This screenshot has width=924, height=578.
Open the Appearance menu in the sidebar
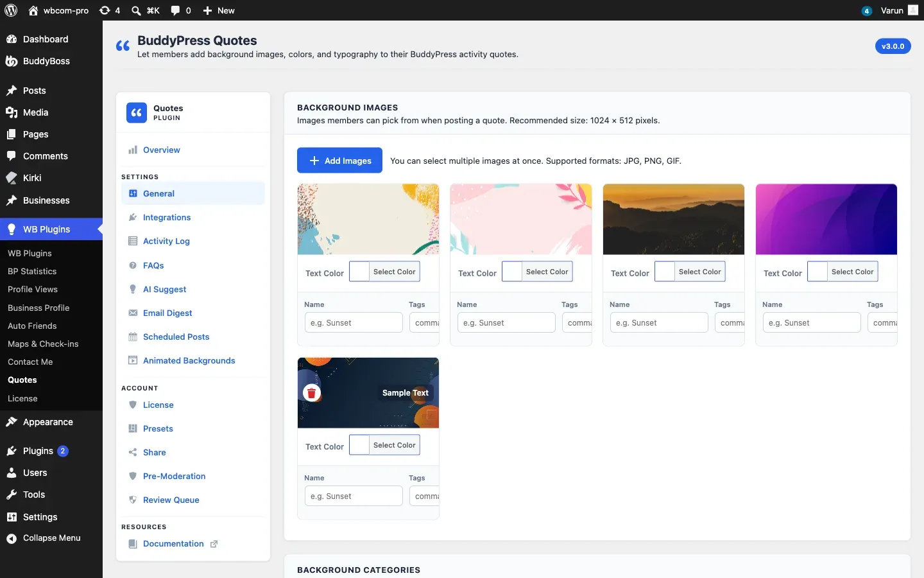51,422
